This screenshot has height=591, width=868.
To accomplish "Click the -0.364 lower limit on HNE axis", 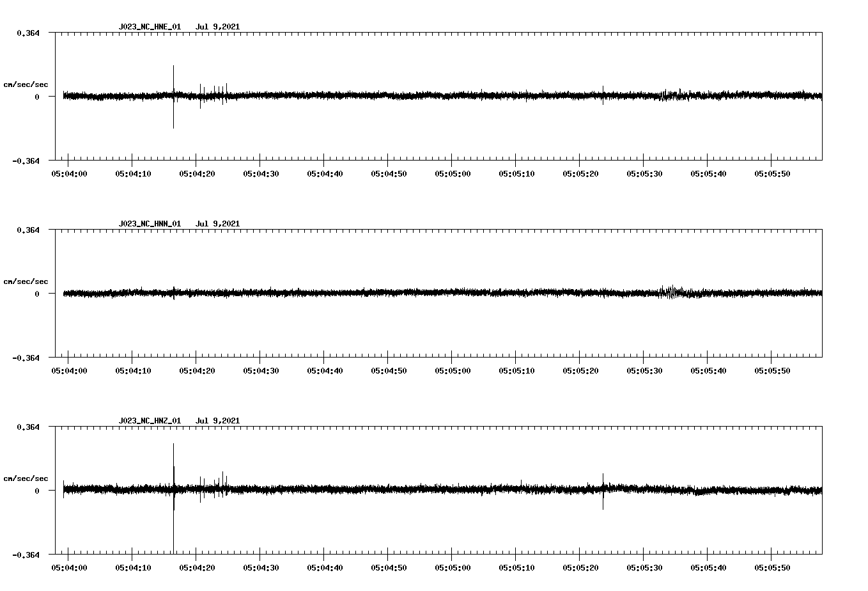I will point(26,161).
